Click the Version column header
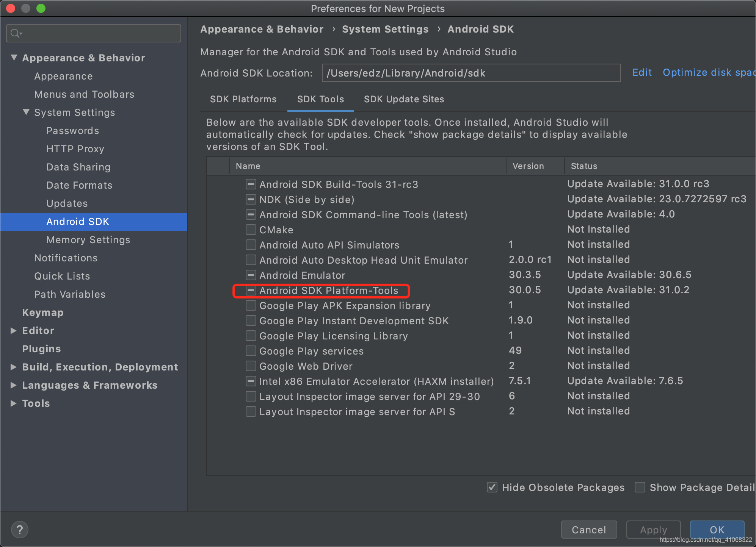Viewport: 756px width, 547px height. click(535, 166)
